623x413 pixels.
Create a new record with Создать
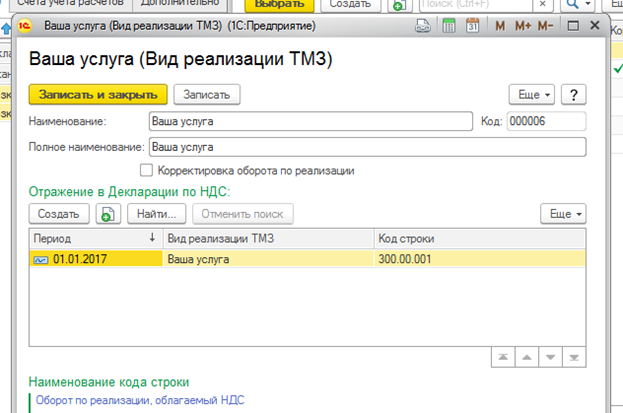click(x=59, y=213)
